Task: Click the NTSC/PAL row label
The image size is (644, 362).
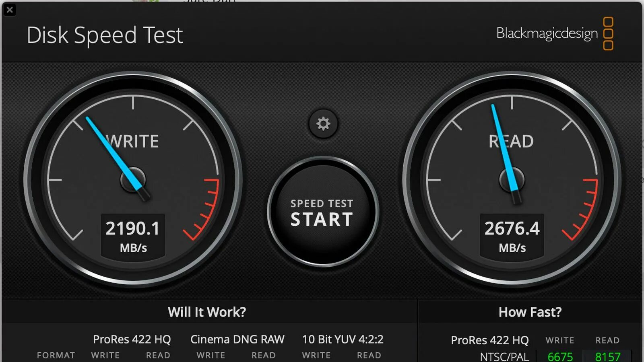Action: click(504, 357)
